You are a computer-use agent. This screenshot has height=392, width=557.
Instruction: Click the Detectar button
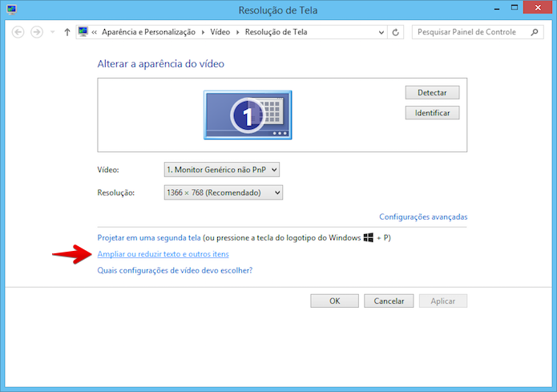point(432,92)
